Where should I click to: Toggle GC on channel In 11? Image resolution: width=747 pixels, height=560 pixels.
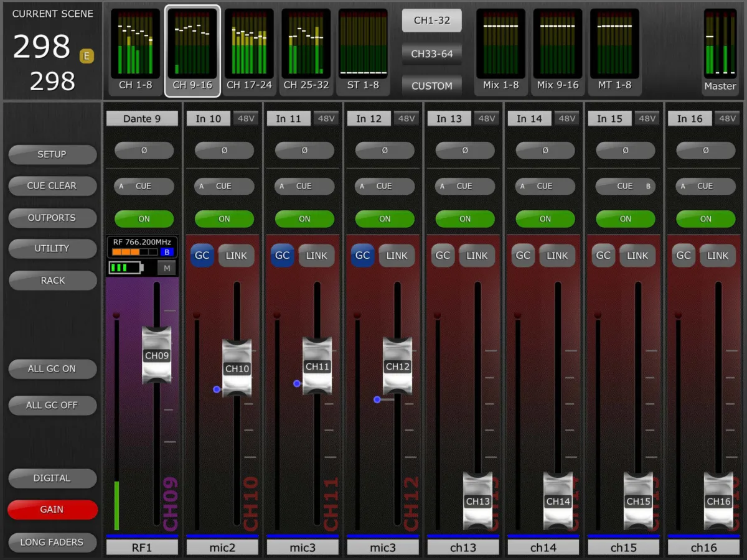283,255
